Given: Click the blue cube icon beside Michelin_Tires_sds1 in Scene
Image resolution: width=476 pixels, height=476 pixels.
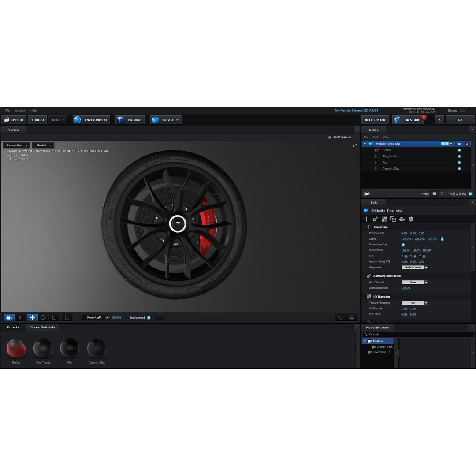Looking at the screenshot, I should pyautogui.click(x=371, y=144).
